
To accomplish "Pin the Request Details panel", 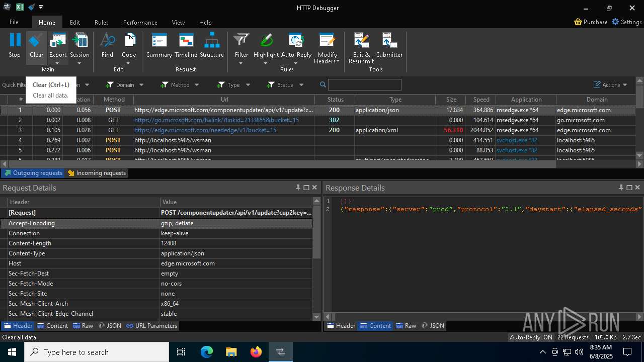I will point(298,188).
